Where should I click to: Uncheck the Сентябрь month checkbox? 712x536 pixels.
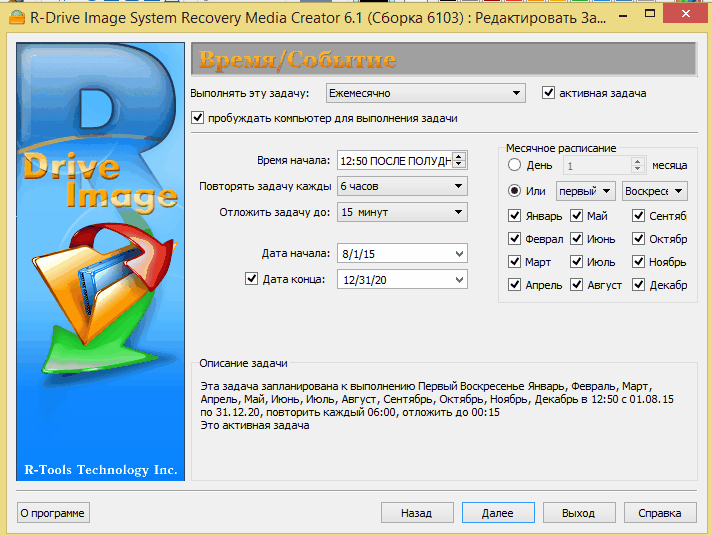pyautogui.click(x=639, y=215)
